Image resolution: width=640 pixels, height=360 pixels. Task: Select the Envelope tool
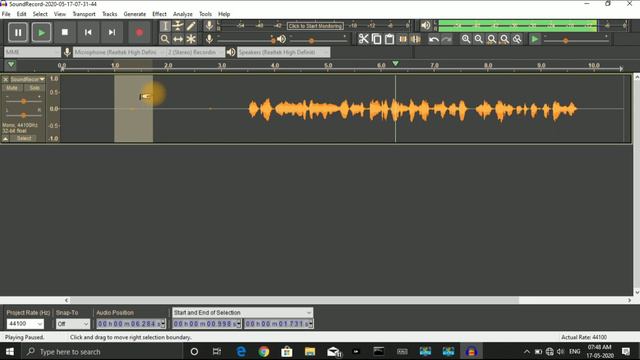coord(178,26)
